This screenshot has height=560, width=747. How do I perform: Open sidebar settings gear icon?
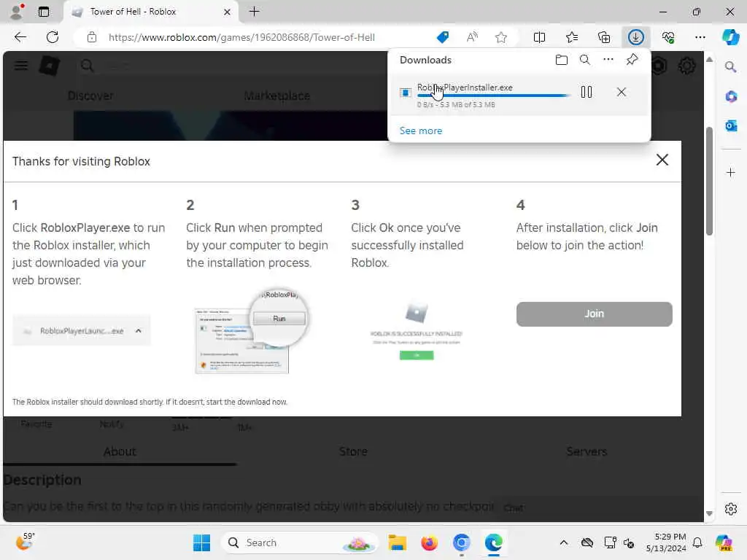point(731,509)
